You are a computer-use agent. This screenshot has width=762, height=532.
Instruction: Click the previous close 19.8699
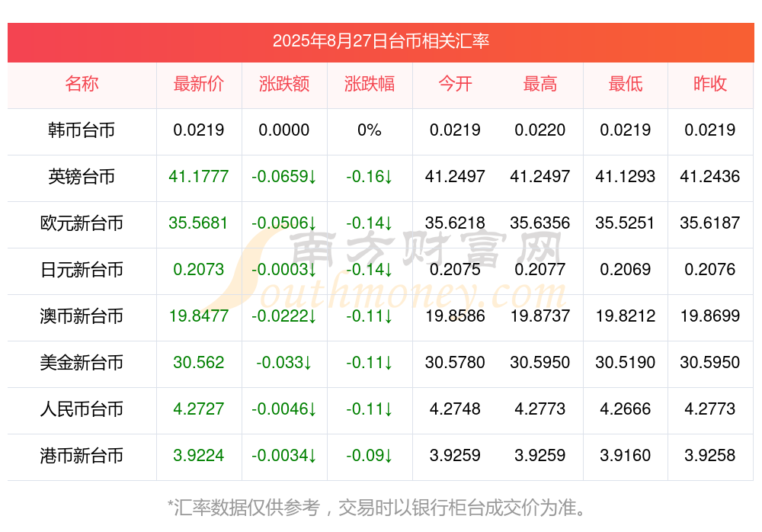coord(710,316)
